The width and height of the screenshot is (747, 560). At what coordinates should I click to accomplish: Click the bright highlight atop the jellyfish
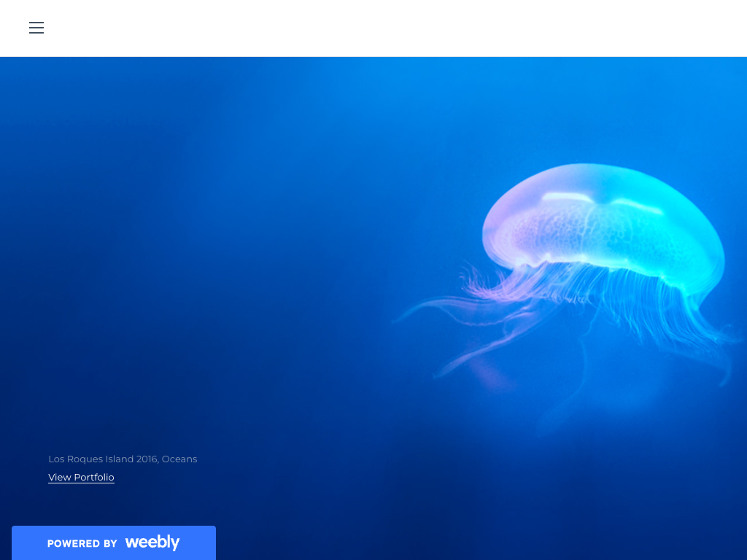point(569,197)
